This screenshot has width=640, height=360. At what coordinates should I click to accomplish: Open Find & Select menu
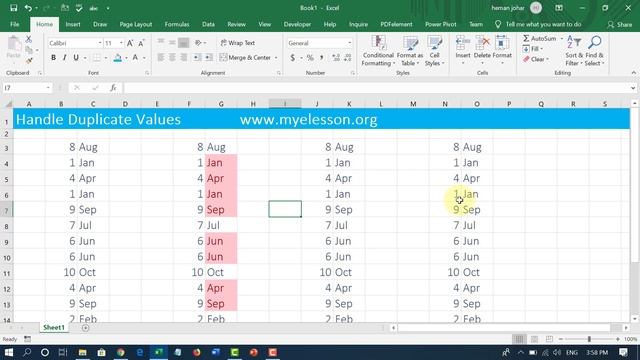pyautogui.click(x=594, y=51)
